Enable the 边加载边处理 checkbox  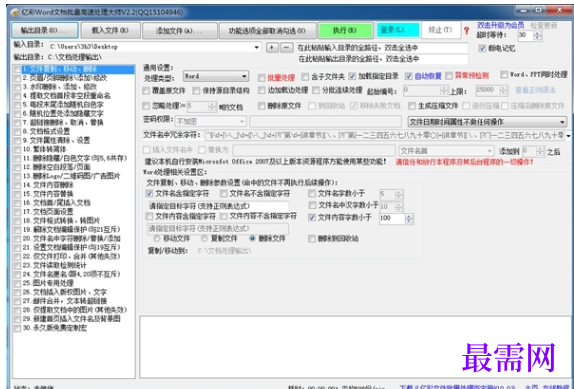click(x=261, y=90)
